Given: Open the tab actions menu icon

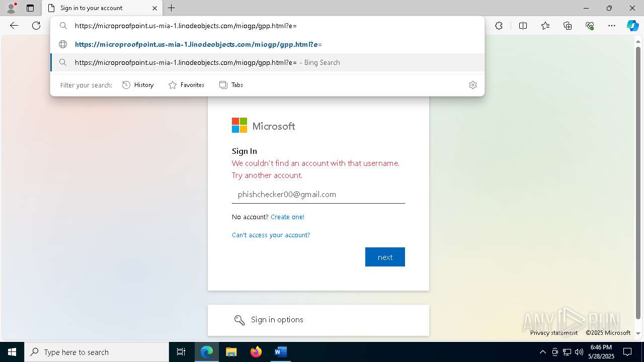Looking at the screenshot, I should (30, 8).
